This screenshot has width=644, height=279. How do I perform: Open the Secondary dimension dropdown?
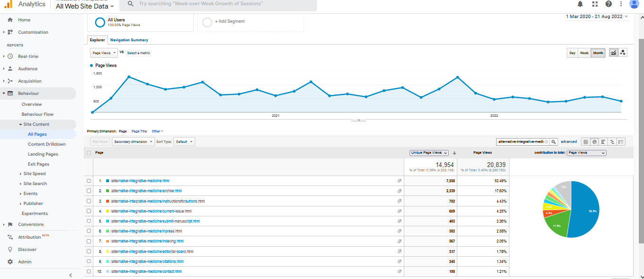click(x=133, y=141)
